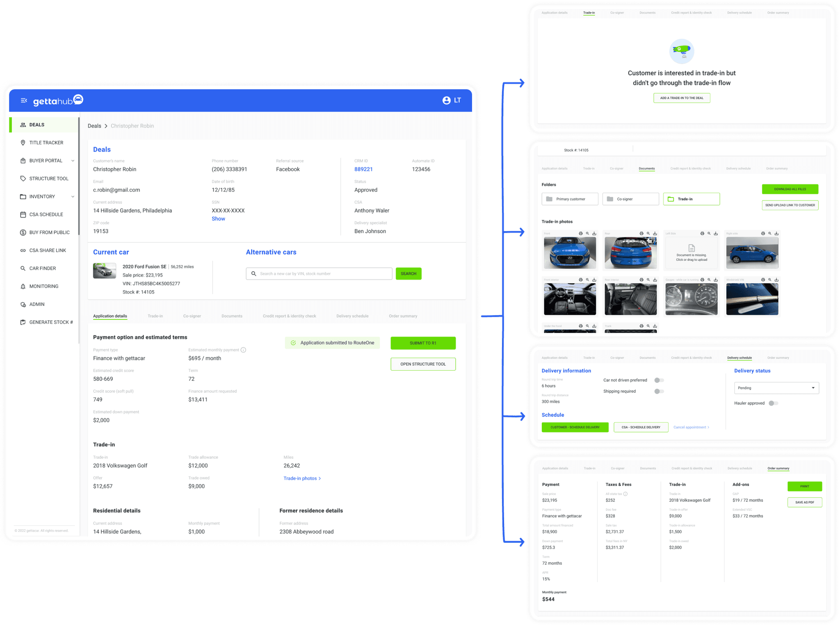Click the magnifier icon on the Rear photo

pyautogui.click(x=648, y=233)
